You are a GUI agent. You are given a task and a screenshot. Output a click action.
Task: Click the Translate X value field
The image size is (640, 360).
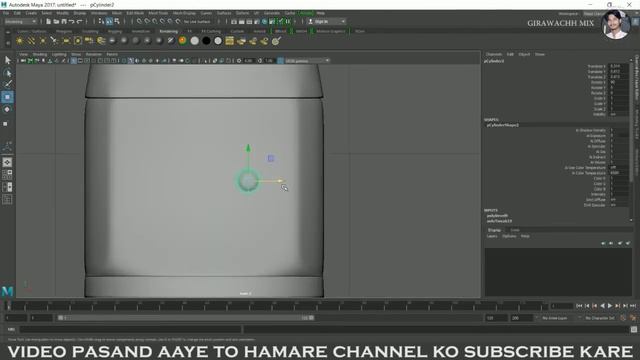coord(618,66)
